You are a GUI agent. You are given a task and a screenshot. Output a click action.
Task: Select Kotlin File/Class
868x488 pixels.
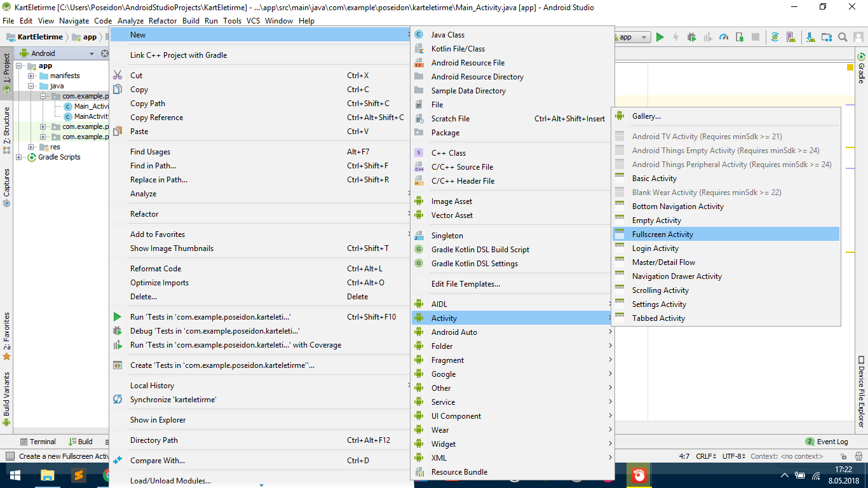coord(513,49)
